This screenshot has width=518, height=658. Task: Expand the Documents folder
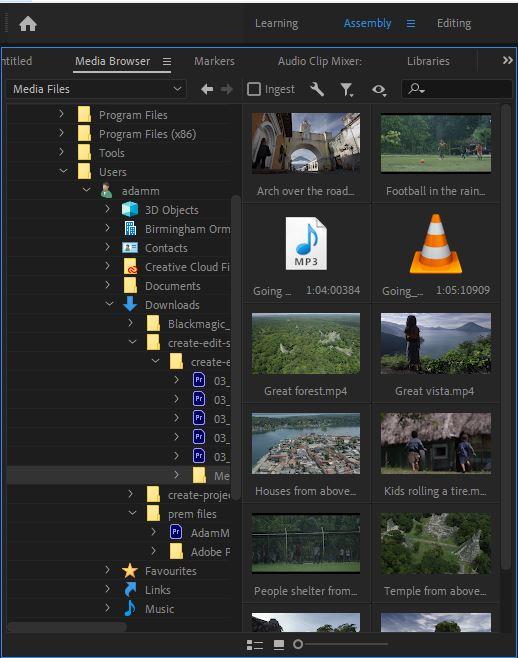pyautogui.click(x=107, y=285)
